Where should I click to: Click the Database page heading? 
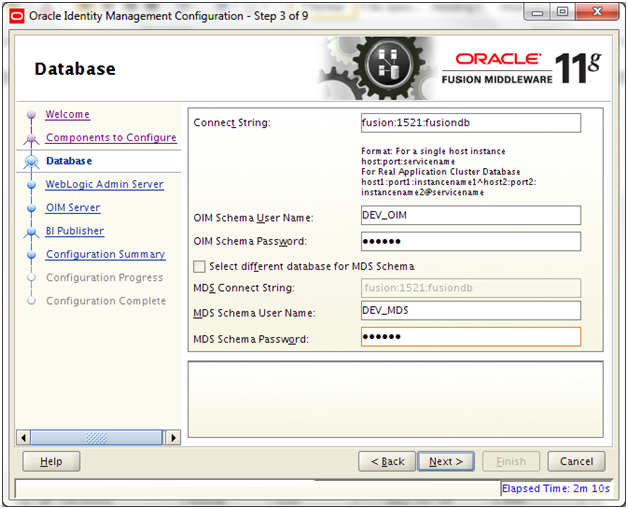pos(75,69)
